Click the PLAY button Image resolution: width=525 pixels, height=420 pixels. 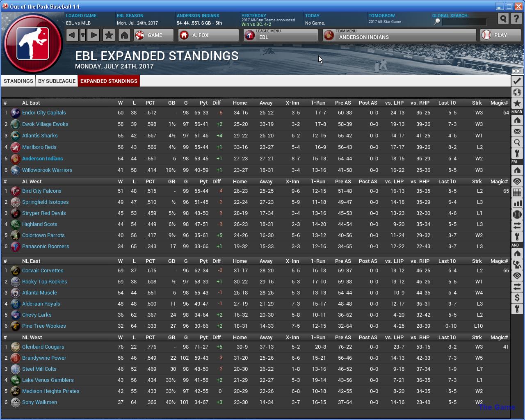(x=501, y=35)
